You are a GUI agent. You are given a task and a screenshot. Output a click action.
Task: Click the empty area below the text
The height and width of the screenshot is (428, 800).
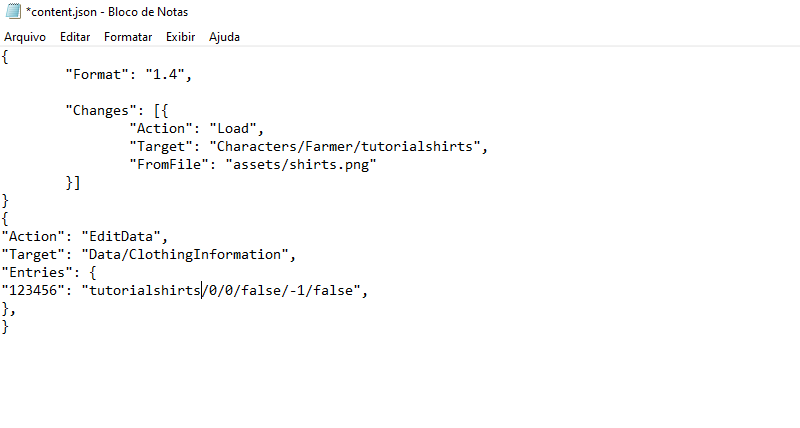[400, 380]
